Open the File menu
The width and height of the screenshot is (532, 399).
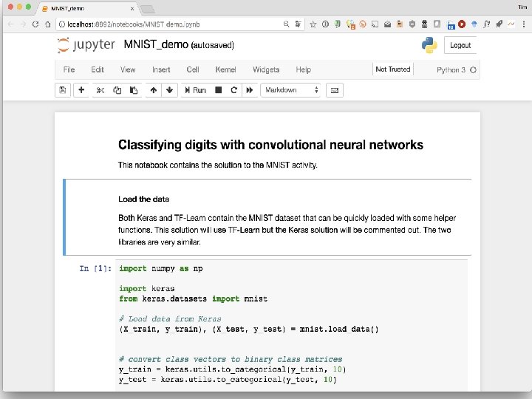point(69,69)
